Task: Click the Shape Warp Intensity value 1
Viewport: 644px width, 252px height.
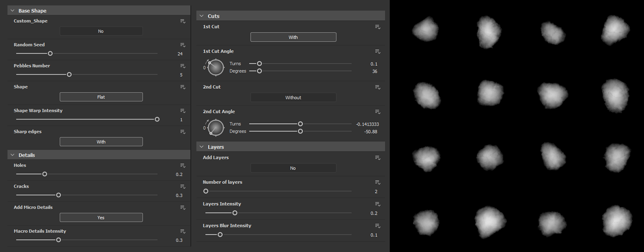Action: 181,120
